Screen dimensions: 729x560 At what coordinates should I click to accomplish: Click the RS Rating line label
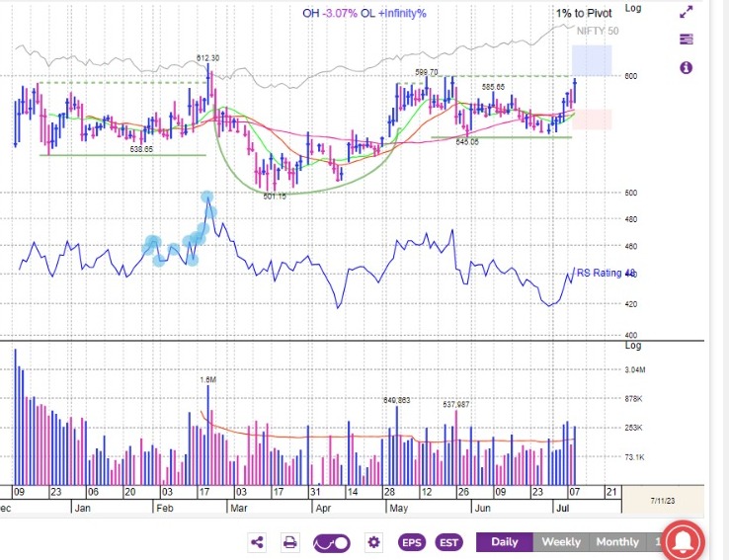click(606, 273)
